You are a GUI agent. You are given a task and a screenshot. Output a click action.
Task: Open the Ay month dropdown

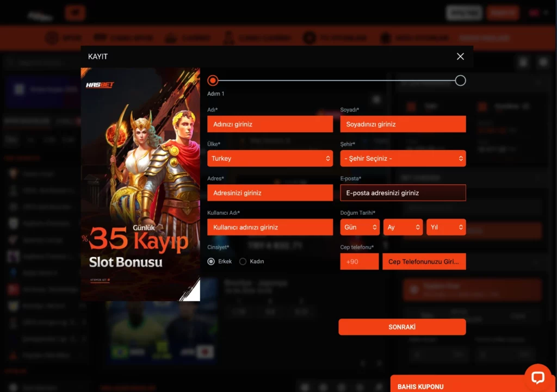(403, 227)
